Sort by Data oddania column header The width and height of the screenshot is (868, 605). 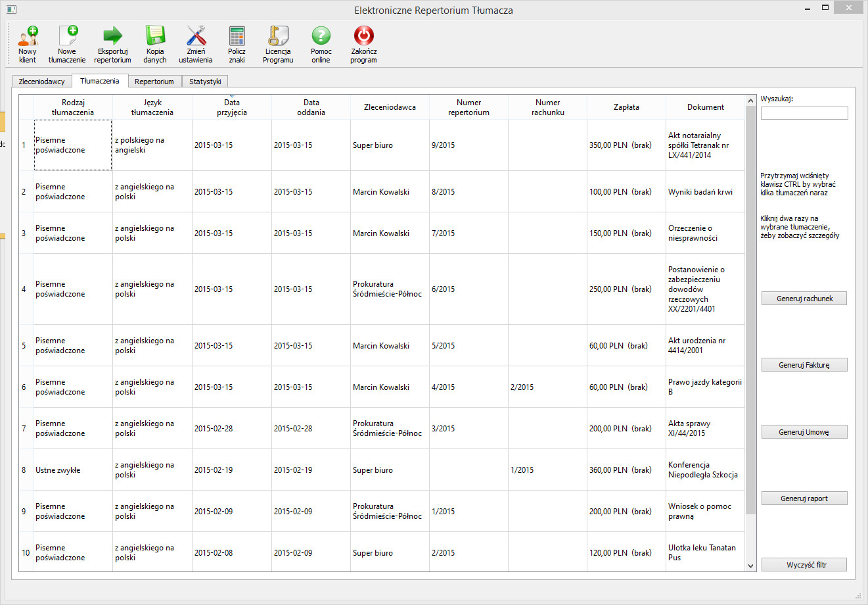point(311,107)
